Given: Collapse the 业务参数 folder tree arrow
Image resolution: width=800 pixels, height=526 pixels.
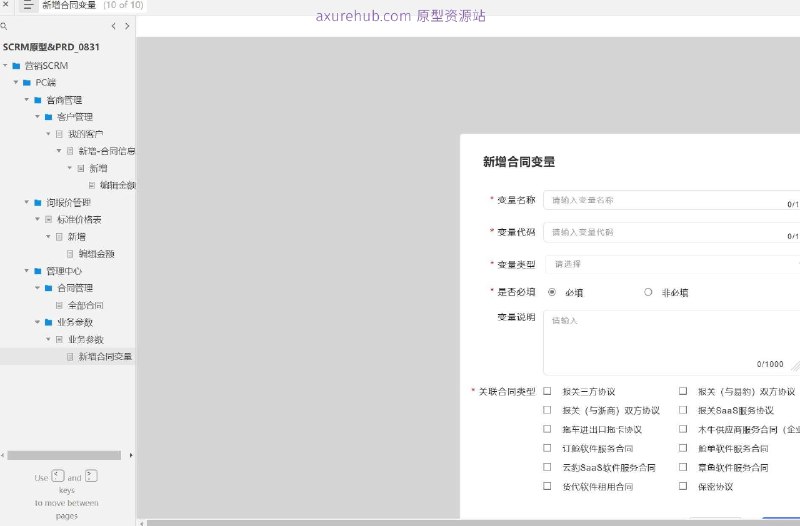Looking at the screenshot, I should click(x=37, y=322).
